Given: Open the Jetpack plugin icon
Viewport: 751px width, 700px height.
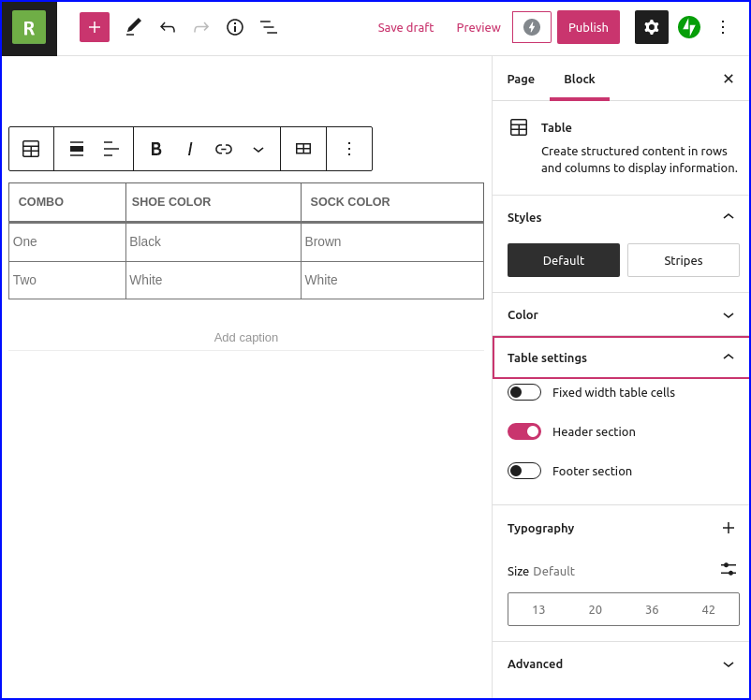Looking at the screenshot, I should 689,27.
